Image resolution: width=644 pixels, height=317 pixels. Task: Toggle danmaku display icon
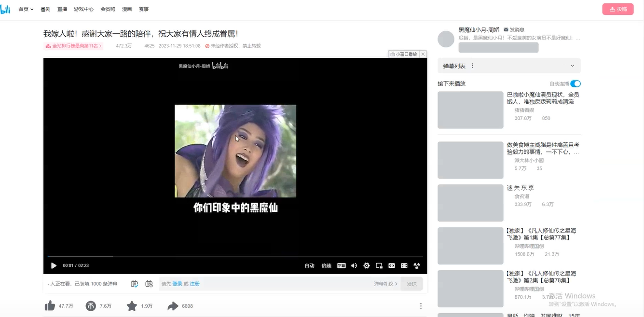(x=135, y=284)
